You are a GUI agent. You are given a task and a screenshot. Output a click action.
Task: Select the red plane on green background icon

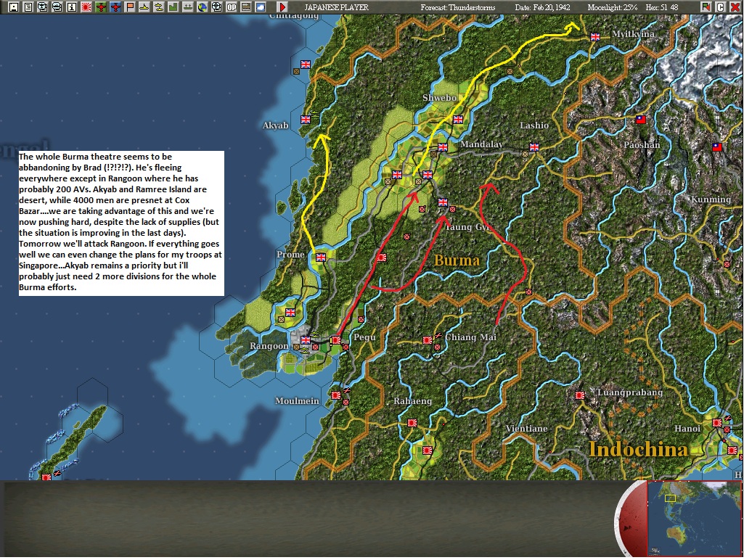(101, 7)
